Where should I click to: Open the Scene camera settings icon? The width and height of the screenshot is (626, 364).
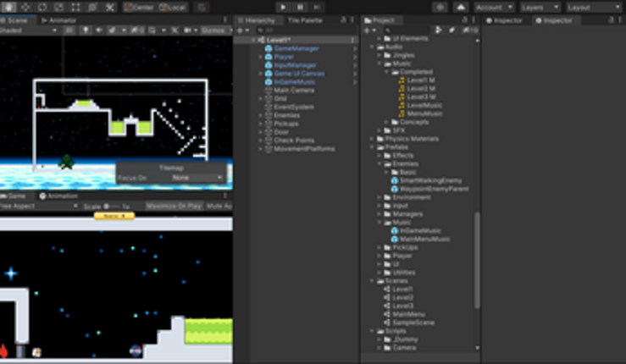point(188,30)
